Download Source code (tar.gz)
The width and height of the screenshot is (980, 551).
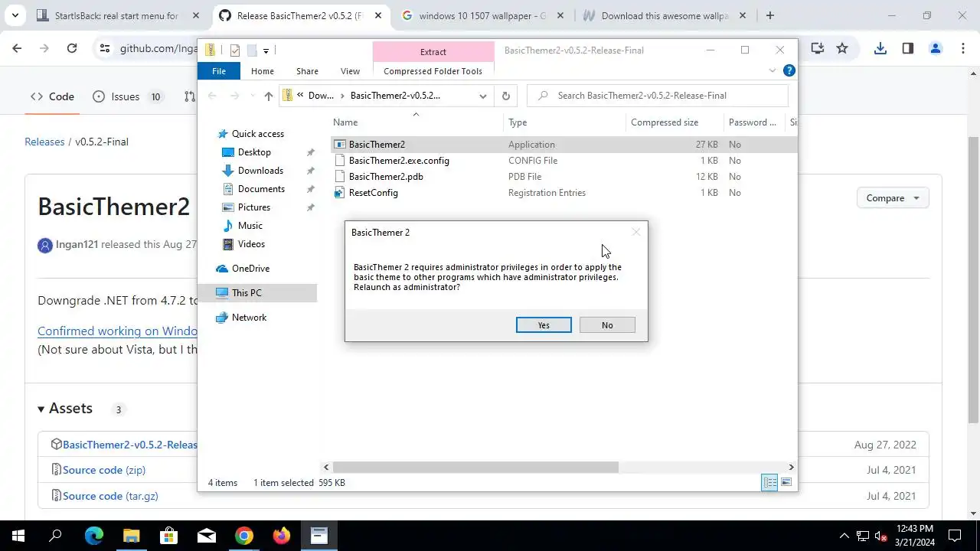tap(110, 496)
